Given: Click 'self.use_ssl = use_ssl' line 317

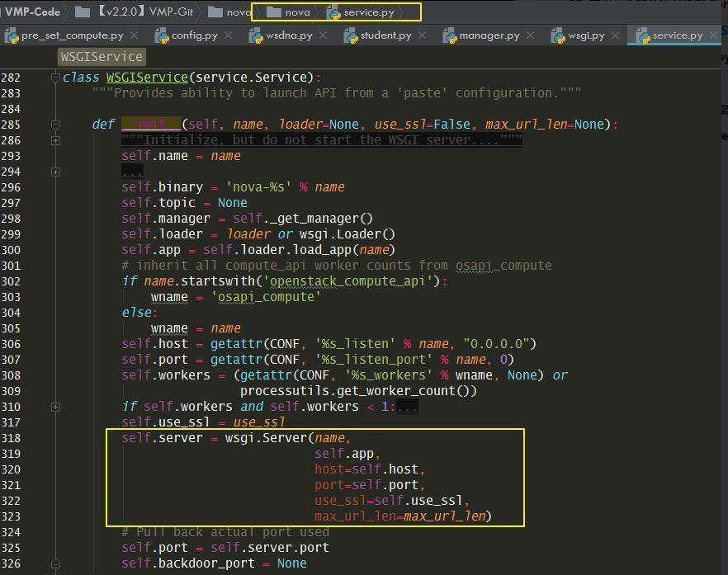Looking at the screenshot, I should click(x=203, y=422).
